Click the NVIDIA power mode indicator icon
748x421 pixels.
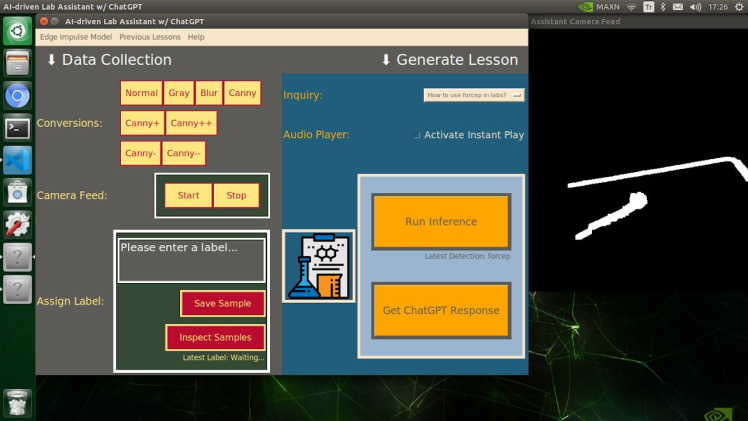586,7
